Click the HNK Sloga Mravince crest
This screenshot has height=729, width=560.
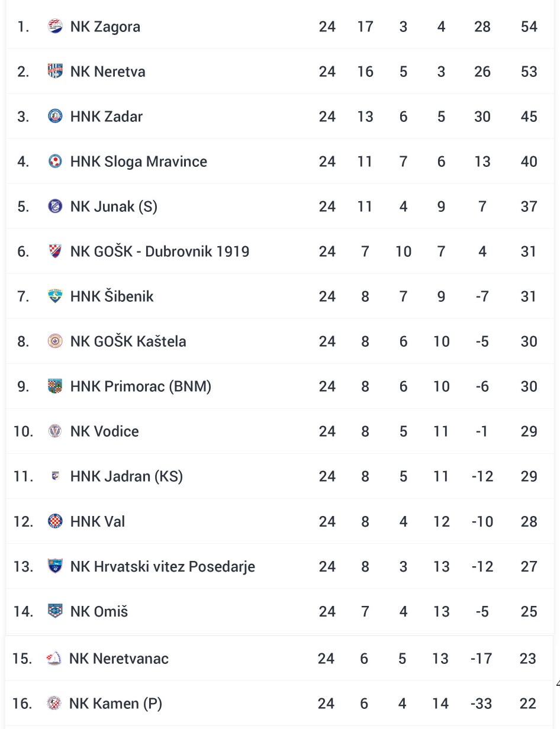[55, 162]
